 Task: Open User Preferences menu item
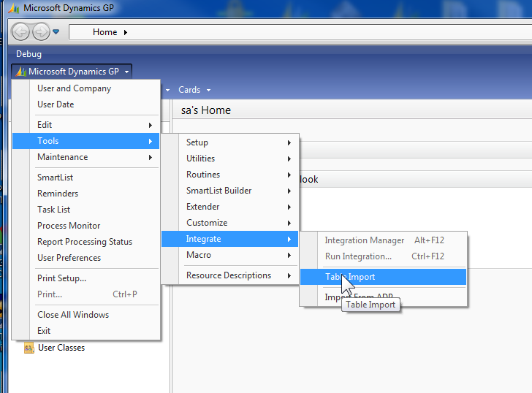pos(85,258)
